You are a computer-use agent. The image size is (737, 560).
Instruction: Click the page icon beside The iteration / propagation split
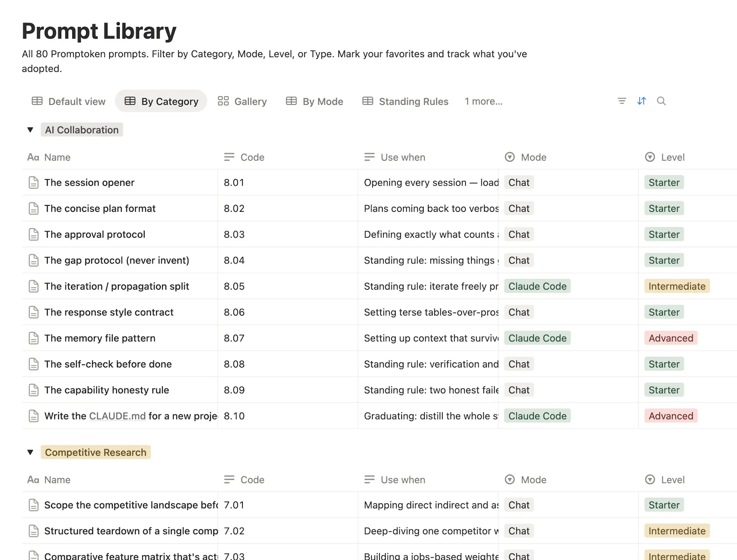(34, 286)
